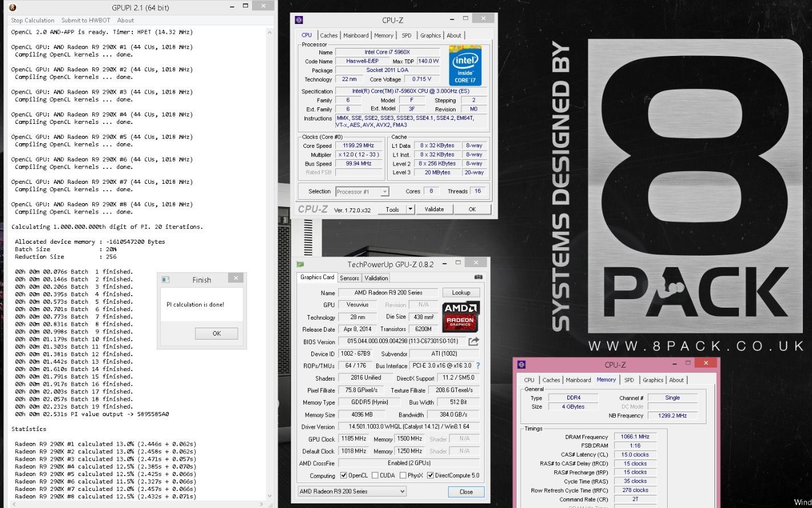
Task: Open About menu in GPUPI
Action: (x=125, y=21)
